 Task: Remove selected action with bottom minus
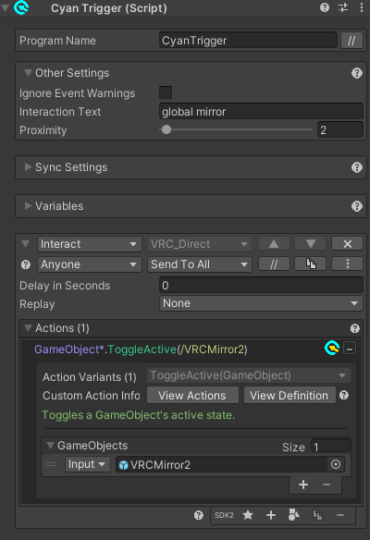[340, 515]
